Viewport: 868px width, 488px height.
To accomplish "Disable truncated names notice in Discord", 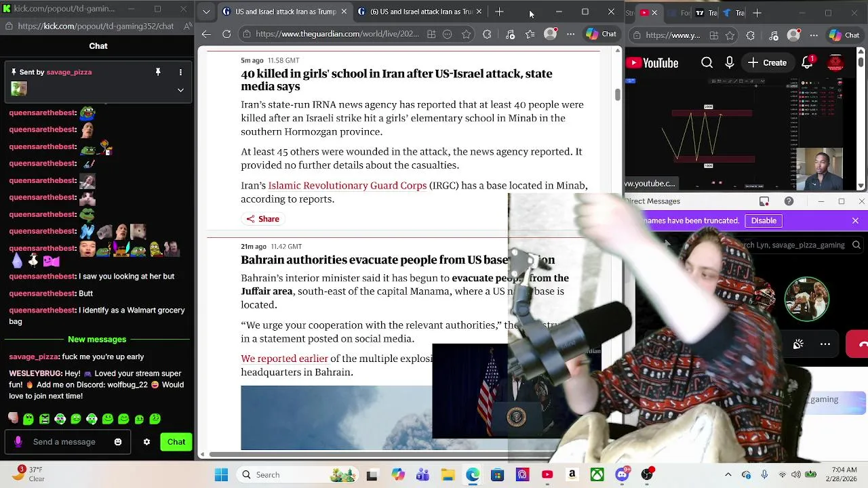I will (764, 220).
